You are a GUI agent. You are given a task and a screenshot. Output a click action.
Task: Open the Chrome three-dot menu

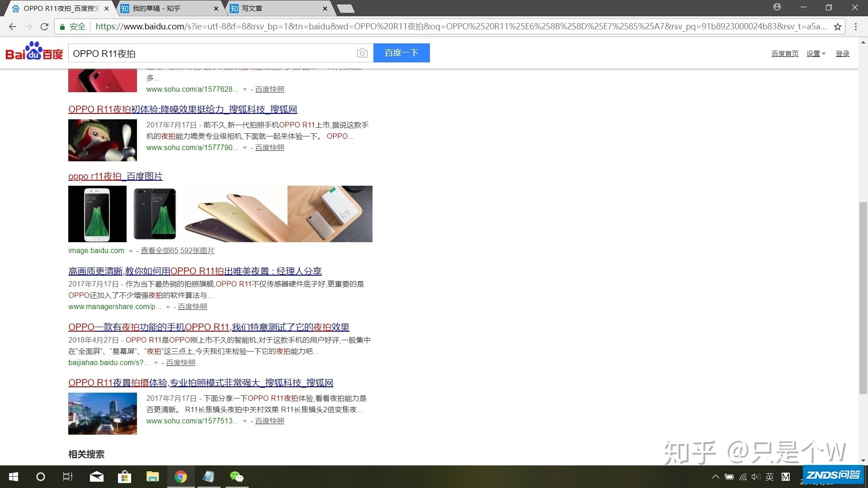coord(855,27)
